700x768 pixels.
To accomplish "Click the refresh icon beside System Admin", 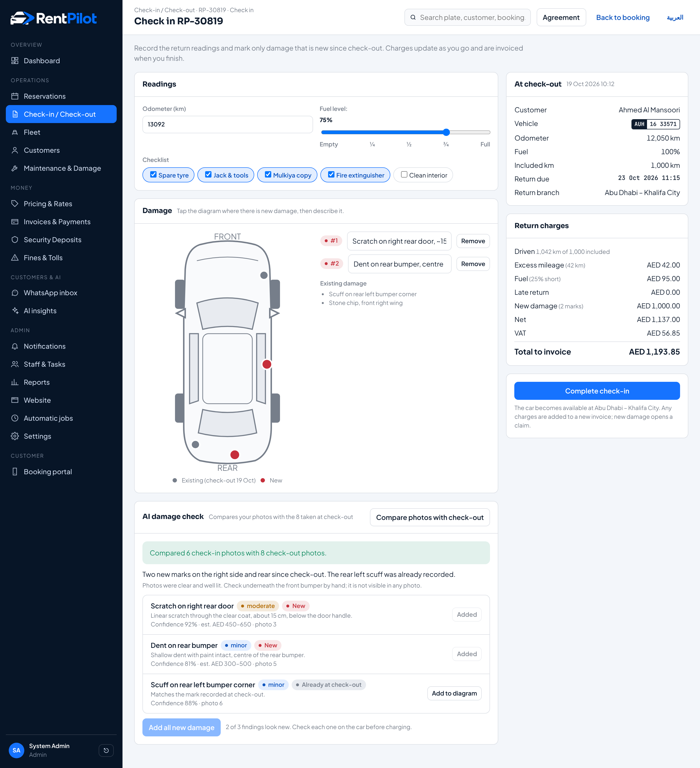I will [x=106, y=750].
